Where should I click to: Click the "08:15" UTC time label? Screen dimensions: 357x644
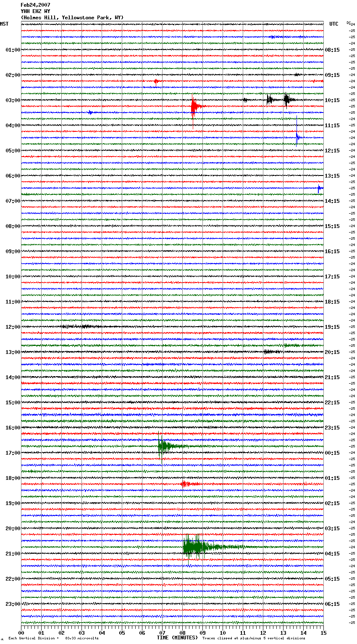tap(332, 50)
